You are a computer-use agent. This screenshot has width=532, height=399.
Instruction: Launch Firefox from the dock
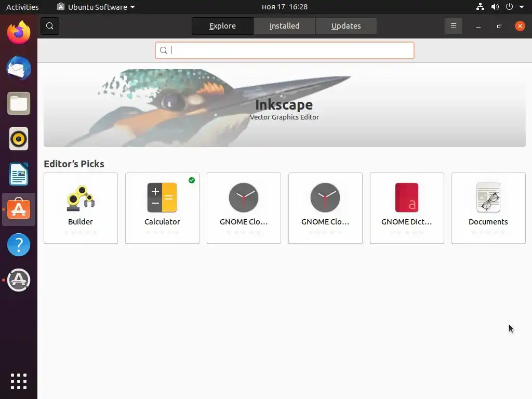pos(19,33)
